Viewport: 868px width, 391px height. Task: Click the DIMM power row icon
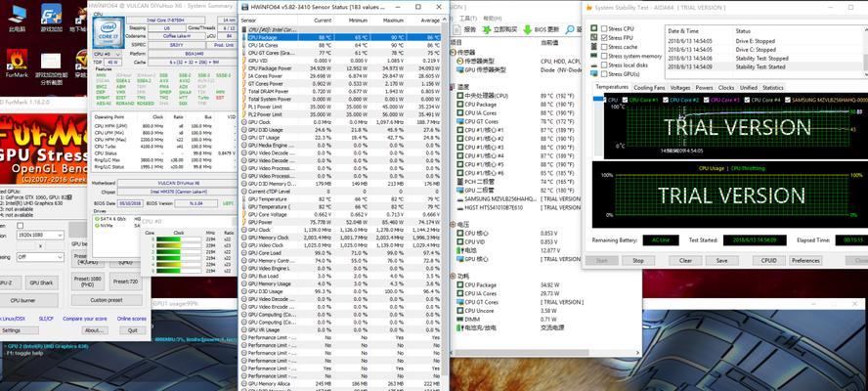tap(459, 319)
